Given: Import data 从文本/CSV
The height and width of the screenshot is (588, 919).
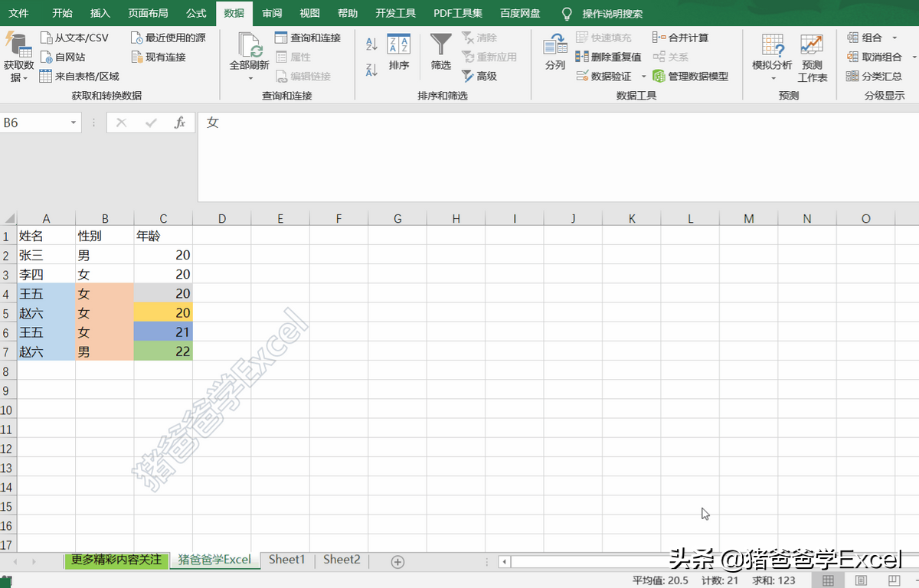Looking at the screenshot, I should (x=75, y=38).
